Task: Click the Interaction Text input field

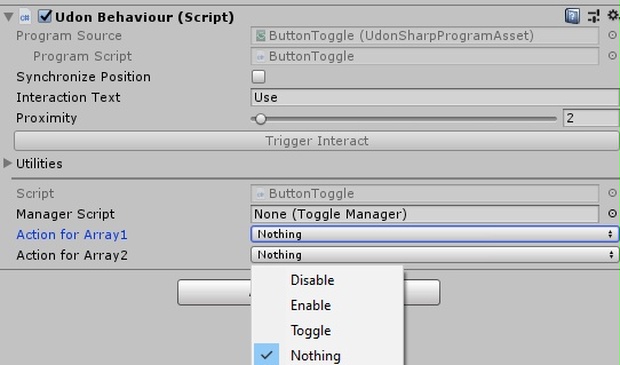Action: click(435, 97)
